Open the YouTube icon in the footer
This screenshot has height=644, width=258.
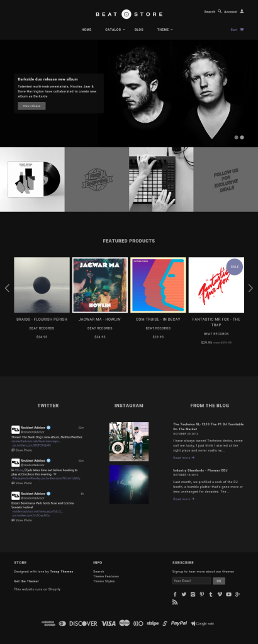228,594
